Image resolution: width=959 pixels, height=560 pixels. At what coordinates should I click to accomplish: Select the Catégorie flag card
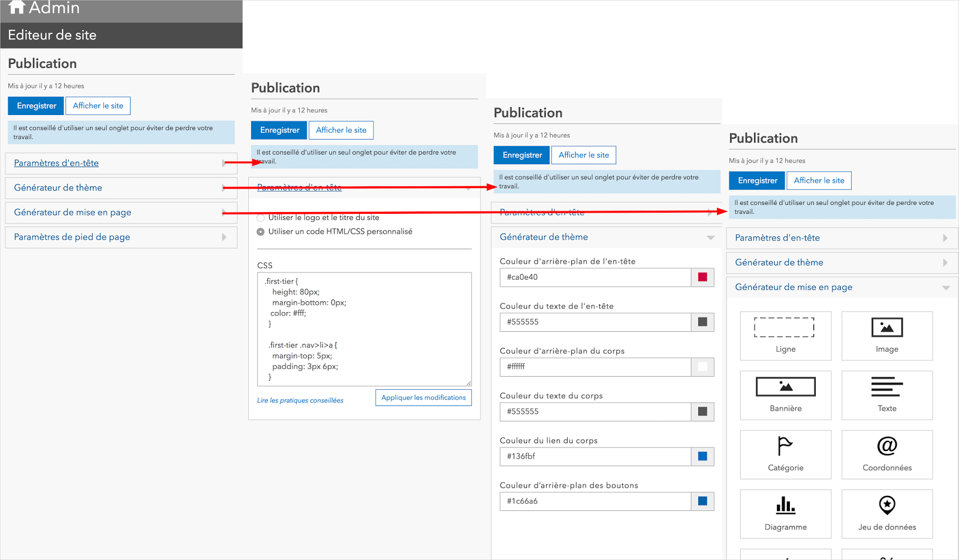pyautogui.click(x=785, y=454)
